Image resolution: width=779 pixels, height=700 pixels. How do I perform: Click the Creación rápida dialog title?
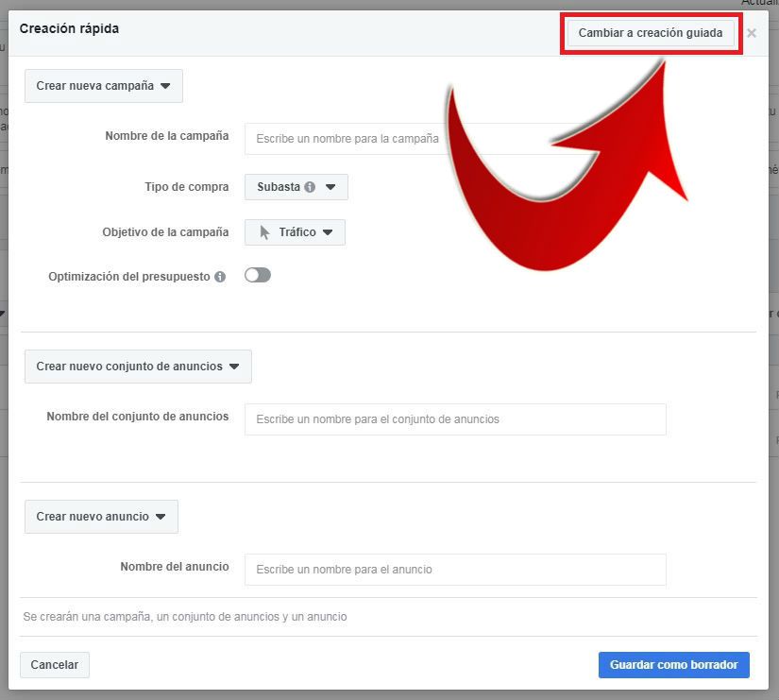coord(69,29)
